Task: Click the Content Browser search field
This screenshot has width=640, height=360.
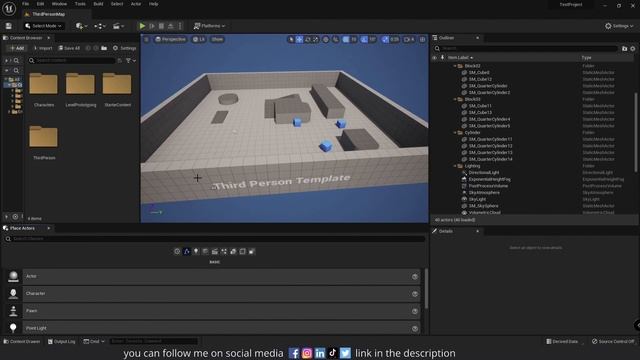Action: (x=71, y=60)
